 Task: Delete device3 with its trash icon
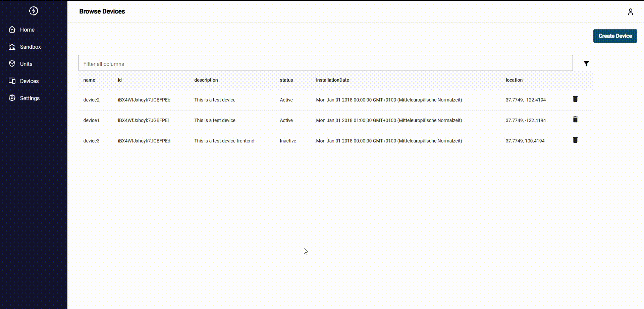pyautogui.click(x=575, y=140)
